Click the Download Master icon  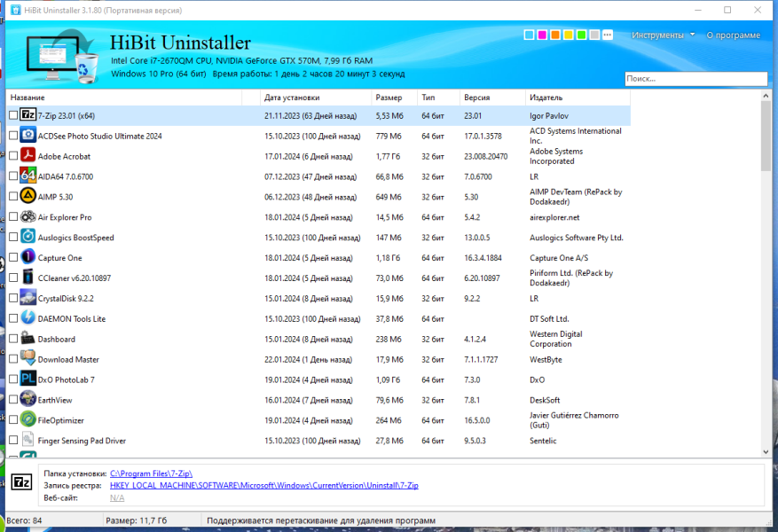point(28,359)
